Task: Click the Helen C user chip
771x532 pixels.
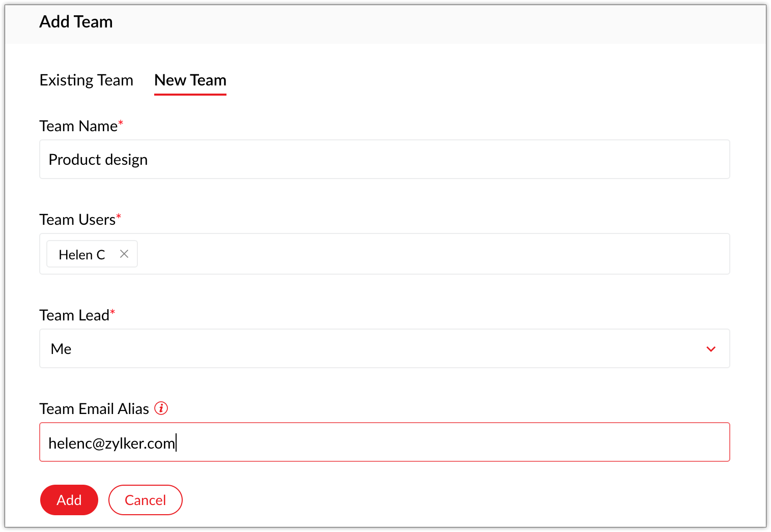Action: [x=82, y=254]
